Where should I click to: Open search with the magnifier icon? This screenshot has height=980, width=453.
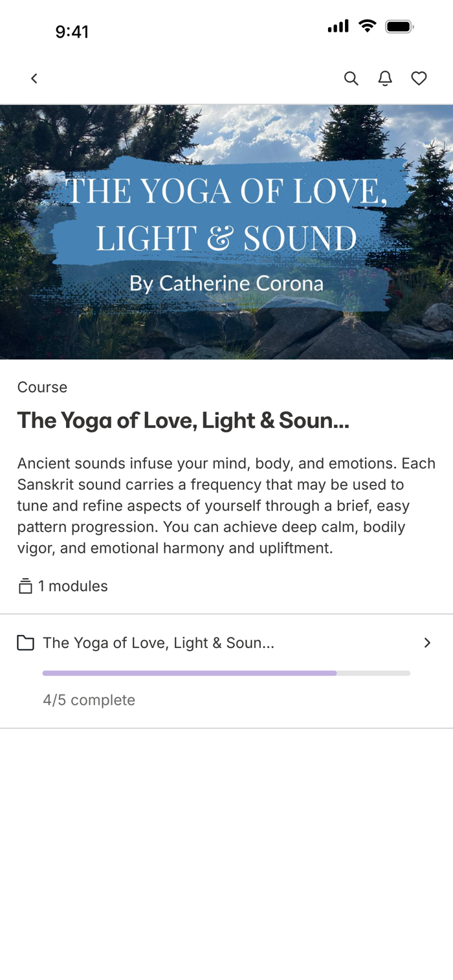coord(351,78)
